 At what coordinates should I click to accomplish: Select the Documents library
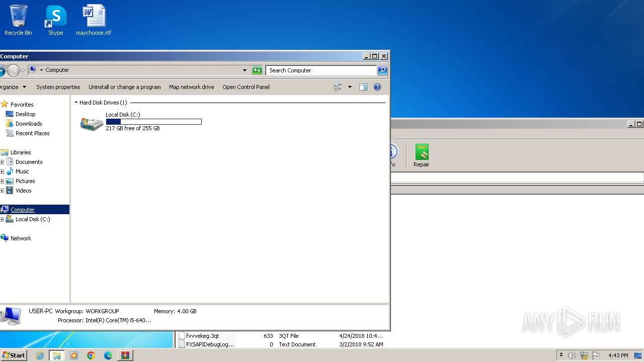(x=29, y=162)
